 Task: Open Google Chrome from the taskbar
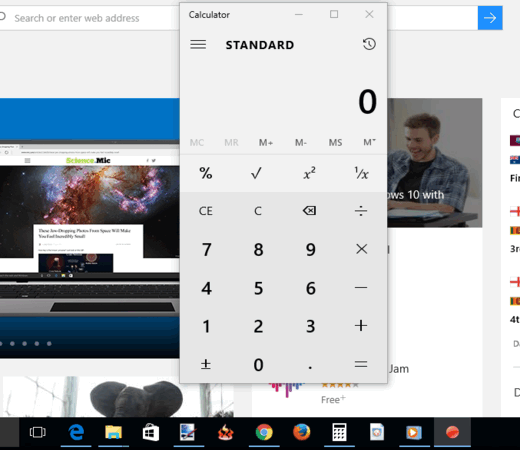tap(264, 432)
